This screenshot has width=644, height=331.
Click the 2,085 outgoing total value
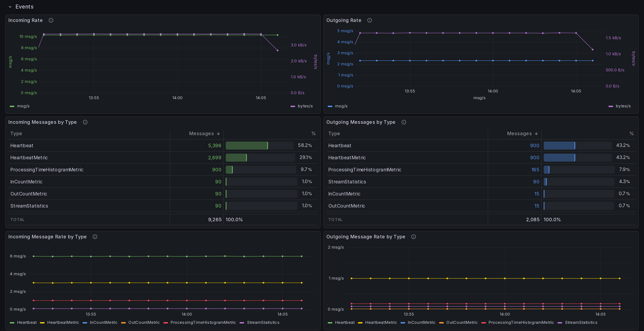point(533,220)
